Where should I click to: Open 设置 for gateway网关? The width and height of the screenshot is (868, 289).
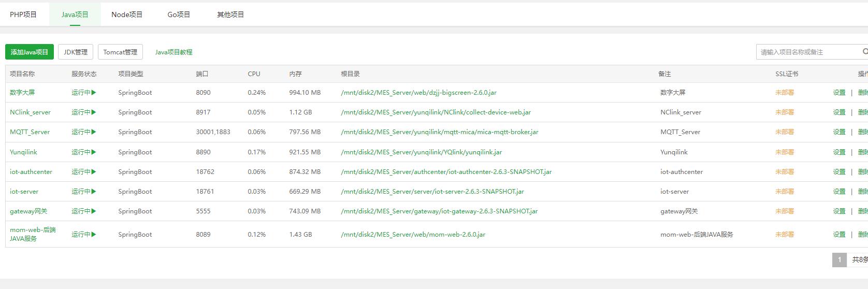839,211
